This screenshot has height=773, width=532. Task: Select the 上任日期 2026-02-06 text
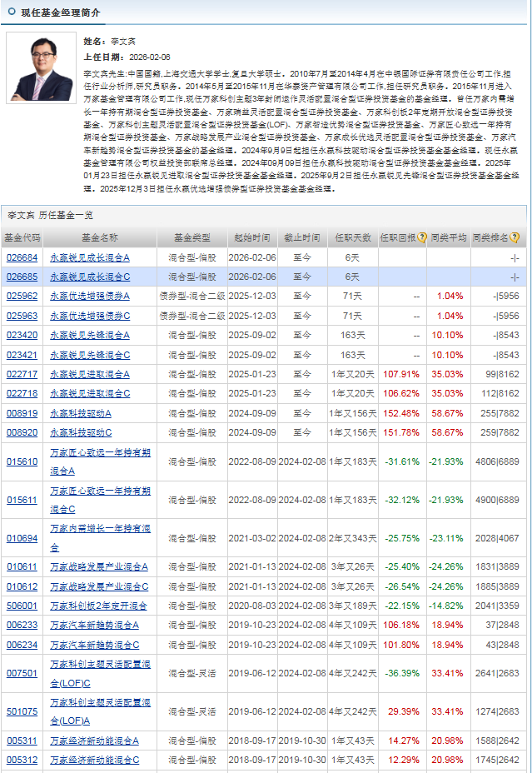[x=127, y=57]
